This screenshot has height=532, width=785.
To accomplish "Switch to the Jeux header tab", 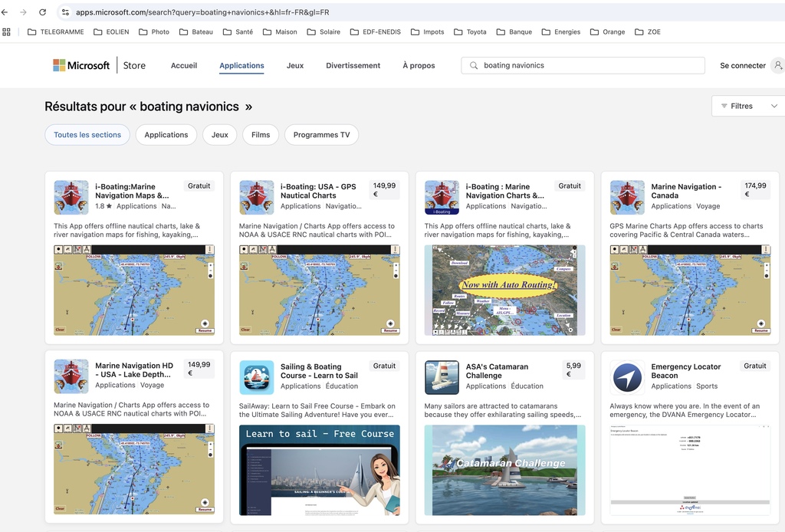I will coord(295,66).
